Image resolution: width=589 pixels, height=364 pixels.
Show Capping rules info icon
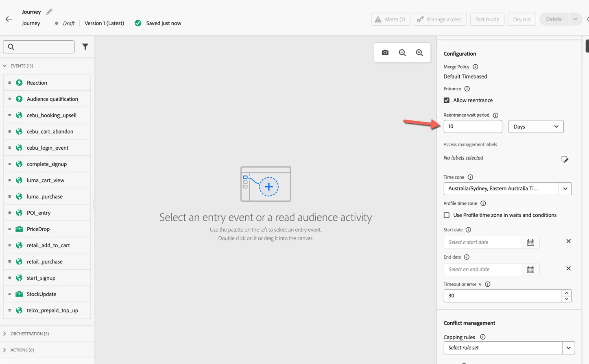tap(483, 337)
